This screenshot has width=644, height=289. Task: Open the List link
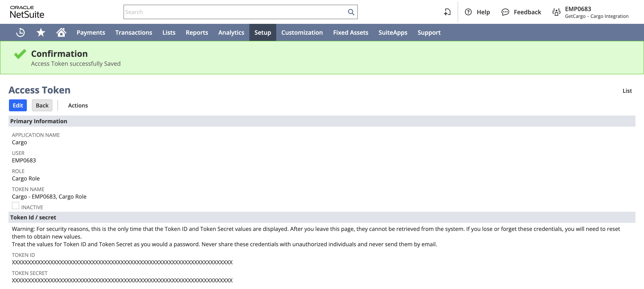[x=627, y=91]
